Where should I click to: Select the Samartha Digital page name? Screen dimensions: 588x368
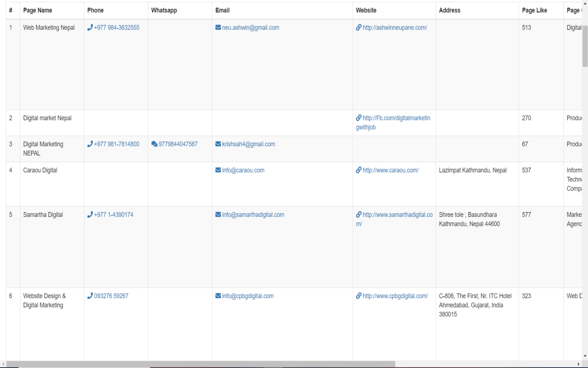[x=43, y=215]
